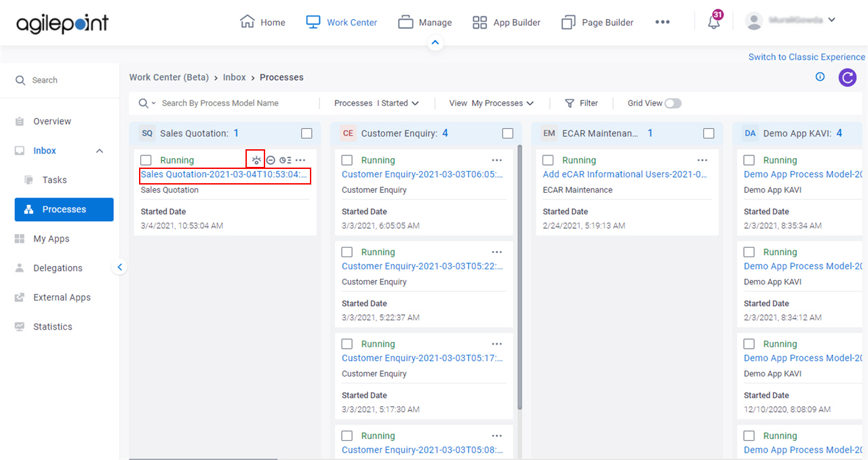The image size is (868, 460).
Task: Open My Apps in the sidebar
Action: click(52, 239)
